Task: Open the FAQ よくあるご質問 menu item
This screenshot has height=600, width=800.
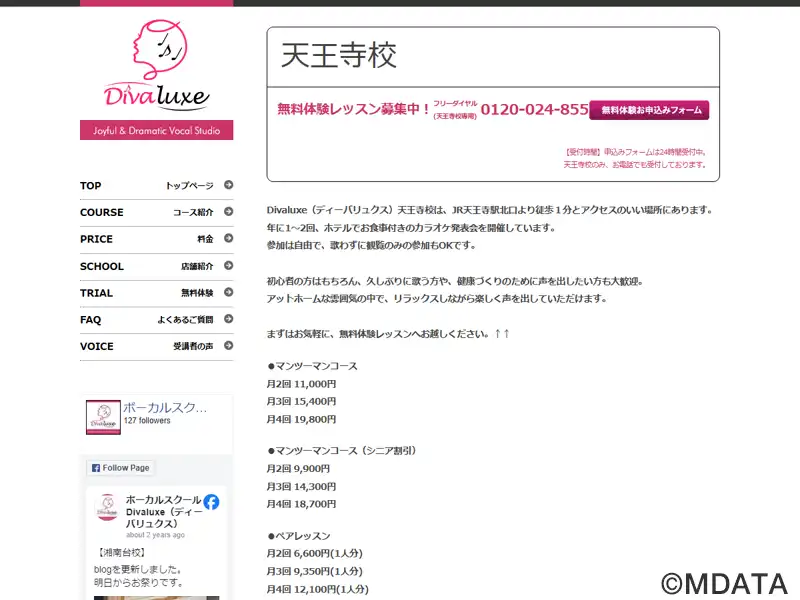Action: tap(157, 320)
